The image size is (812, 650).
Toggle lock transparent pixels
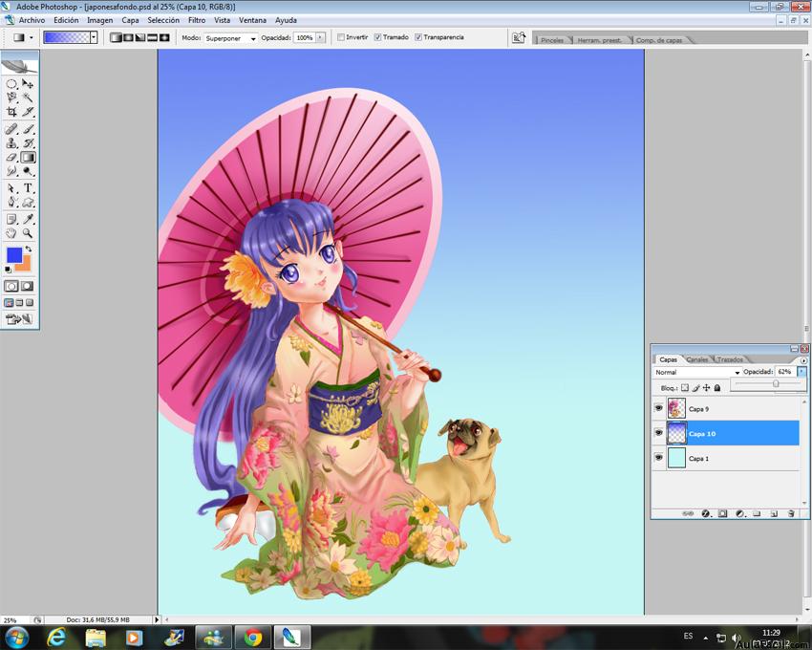coord(685,388)
